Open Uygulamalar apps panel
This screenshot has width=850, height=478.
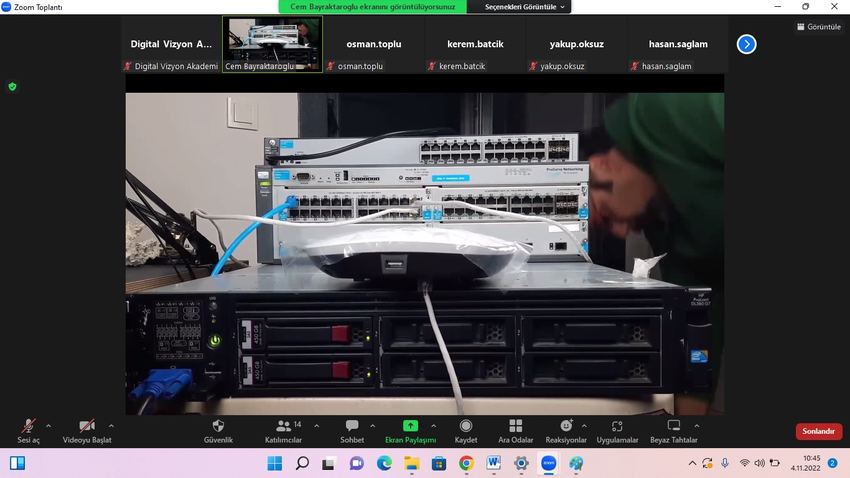point(617,431)
